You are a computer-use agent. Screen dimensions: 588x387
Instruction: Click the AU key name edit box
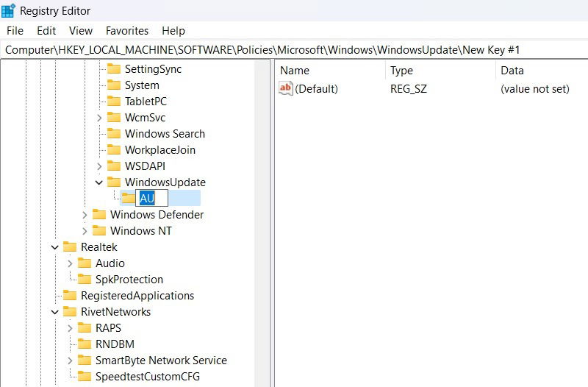(151, 198)
